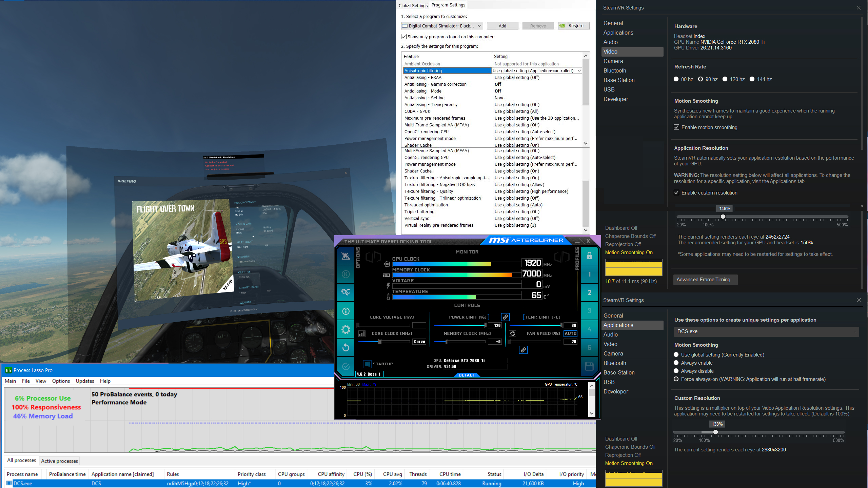The image size is (868, 488).
Task: Open Advanced Frame Timing
Action: click(x=705, y=280)
